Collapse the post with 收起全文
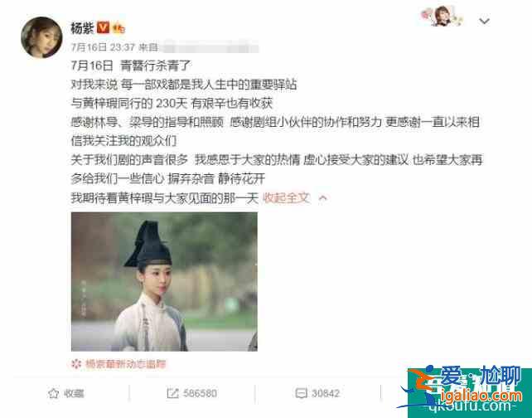532x418 pixels. (287, 197)
